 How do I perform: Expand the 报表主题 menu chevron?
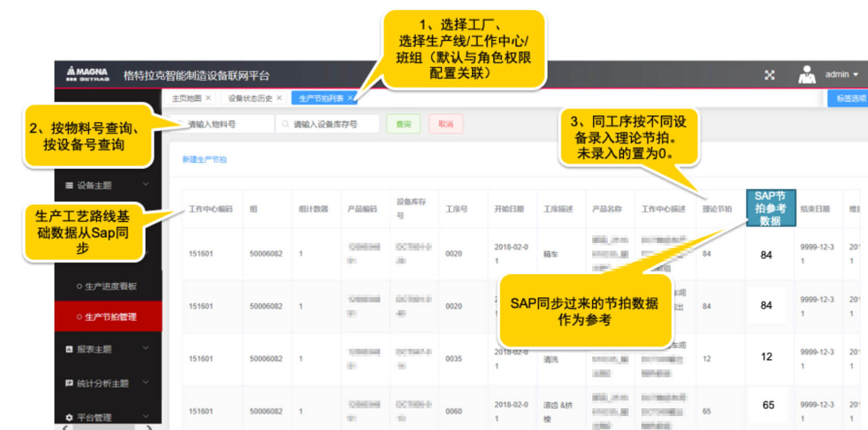point(145,348)
